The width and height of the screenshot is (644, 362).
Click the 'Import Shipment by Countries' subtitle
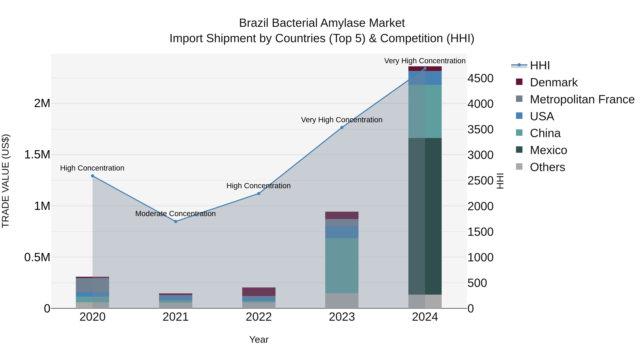coord(322,38)
